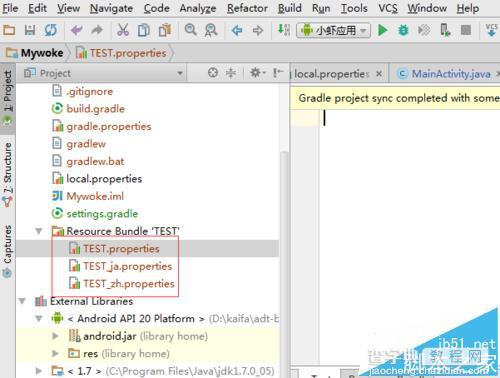Click the Save All toolbar icon

(30, 30)
